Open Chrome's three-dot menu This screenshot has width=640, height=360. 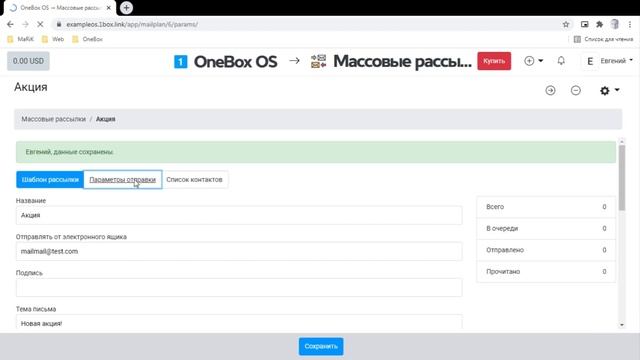pos(630,24)
